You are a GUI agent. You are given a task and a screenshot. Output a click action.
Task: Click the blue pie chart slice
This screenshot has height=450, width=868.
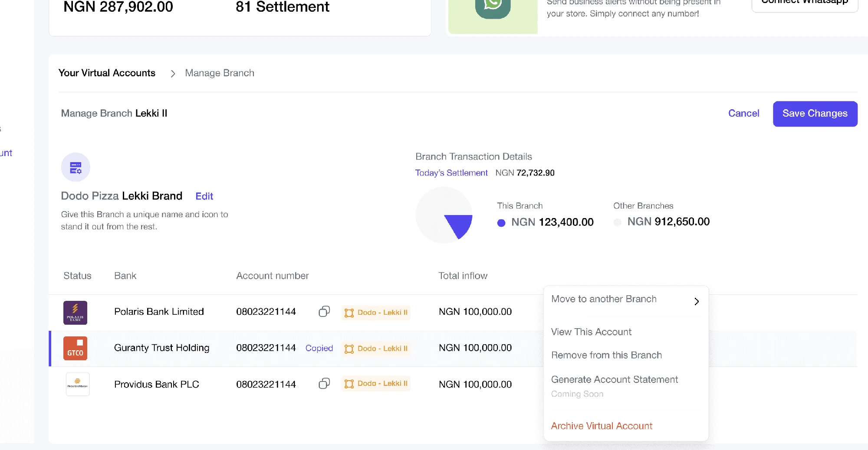pos(460,225)
